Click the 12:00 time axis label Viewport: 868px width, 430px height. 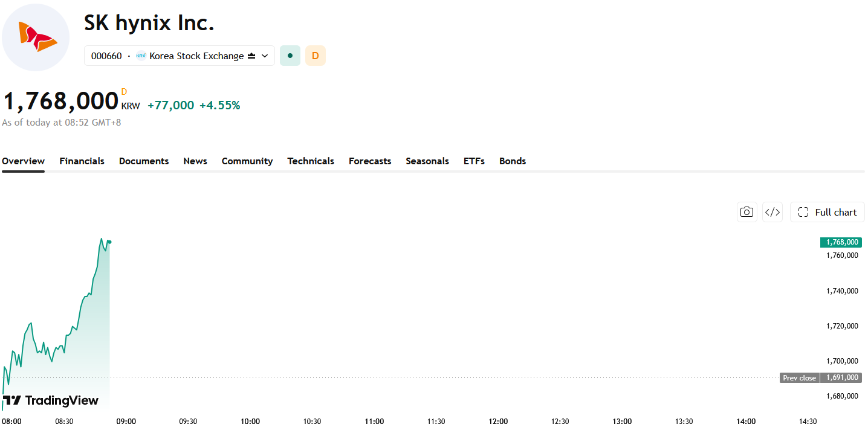click(x=498, y=422)
